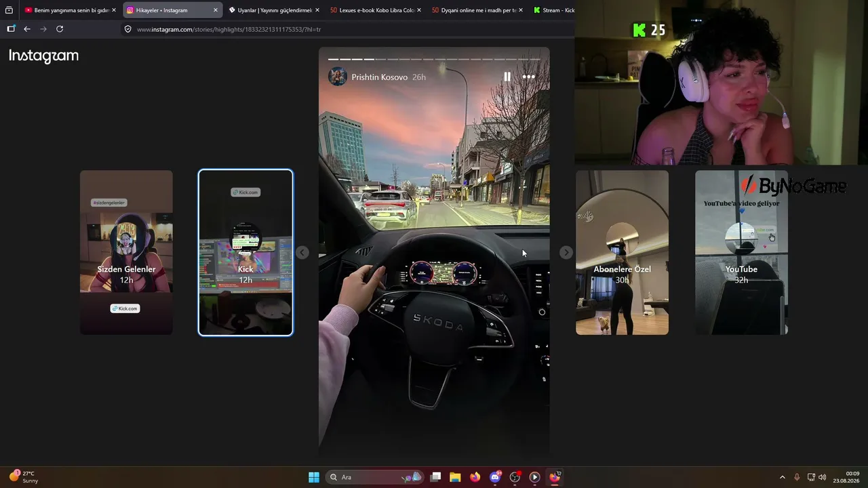Go to the next story with right arrow
Viewport: 868px width, 488px height.
tap(566, 252)
